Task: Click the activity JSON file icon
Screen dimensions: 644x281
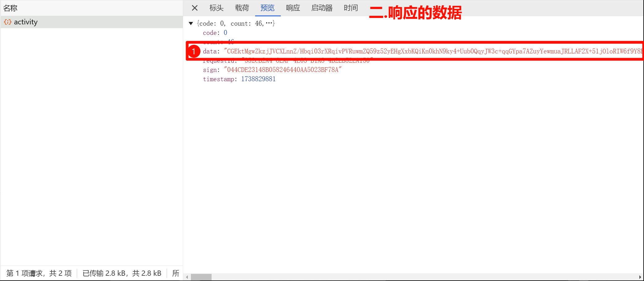Action: coord(8,22)
